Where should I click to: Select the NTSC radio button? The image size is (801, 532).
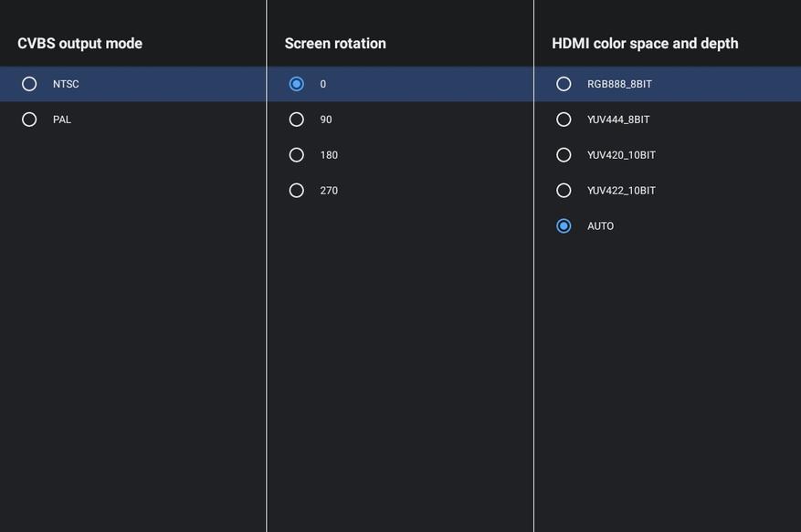[x=29, y=84]
